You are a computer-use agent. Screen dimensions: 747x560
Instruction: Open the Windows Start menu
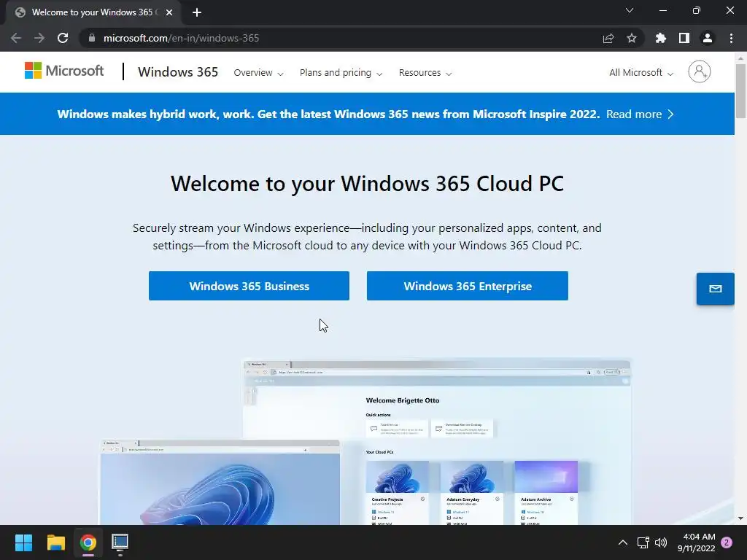23,542
